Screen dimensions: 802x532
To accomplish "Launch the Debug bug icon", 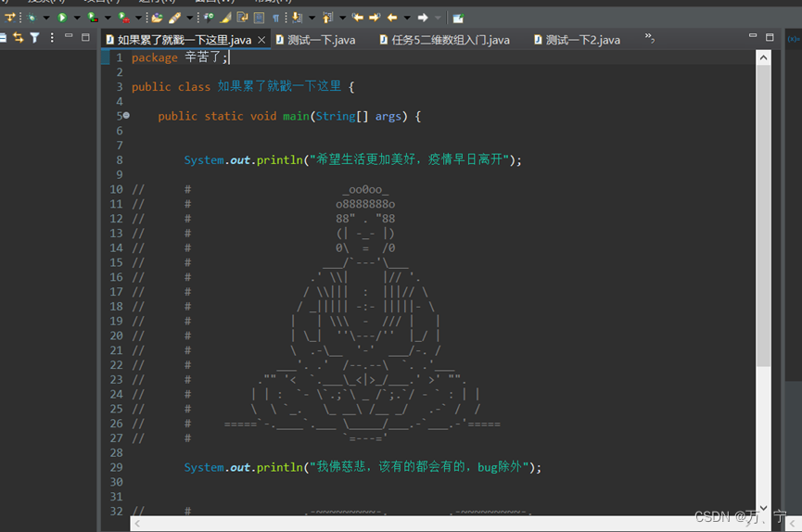I will pyautogui.click(x=32, y=18).
